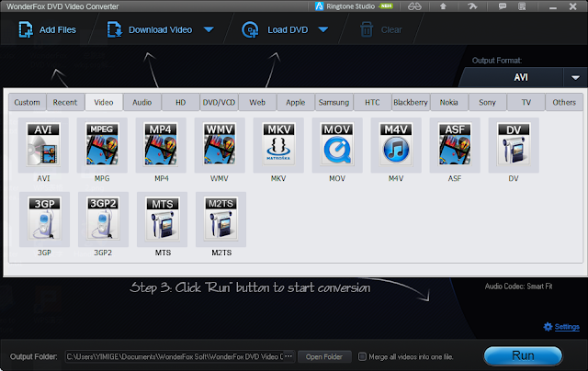Choose the 3GP2 format icon

pos(103,219)
